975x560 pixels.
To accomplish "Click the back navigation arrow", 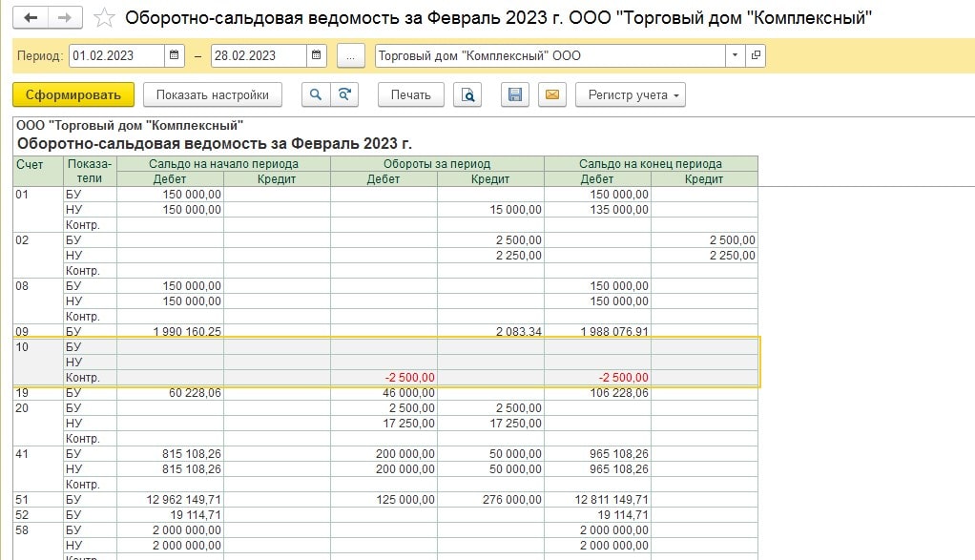I will [x=31, y=18].
